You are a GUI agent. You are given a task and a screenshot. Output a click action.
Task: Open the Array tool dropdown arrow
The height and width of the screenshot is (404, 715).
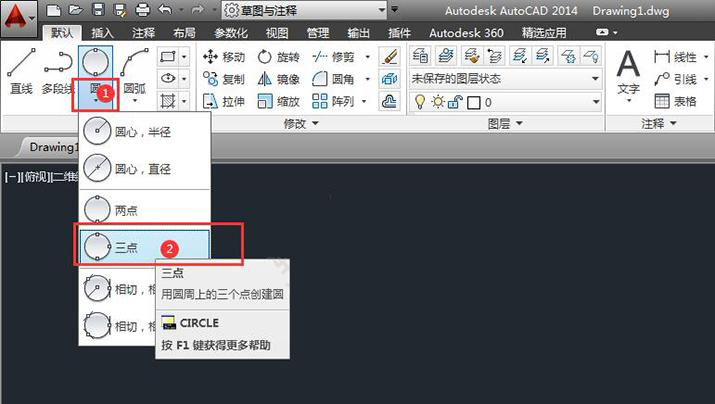tap(364, 101)
